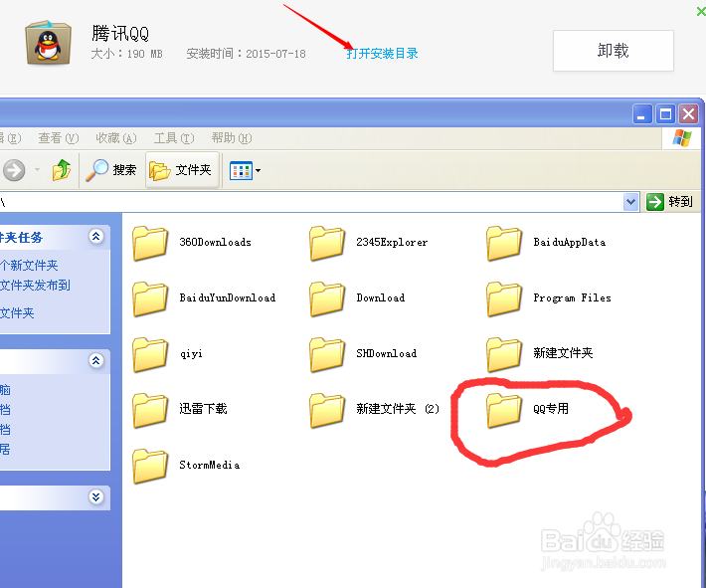This screenshot has width=706, height=588.
Task: Collapse the second sidebar panel
Action: point(95,360)
